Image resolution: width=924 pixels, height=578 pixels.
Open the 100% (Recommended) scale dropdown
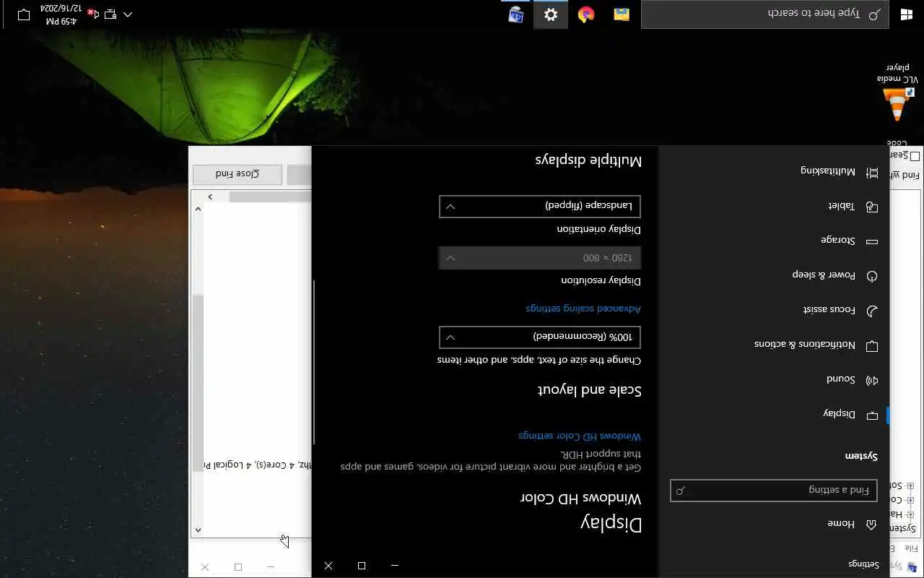click(x=540, y=337)
